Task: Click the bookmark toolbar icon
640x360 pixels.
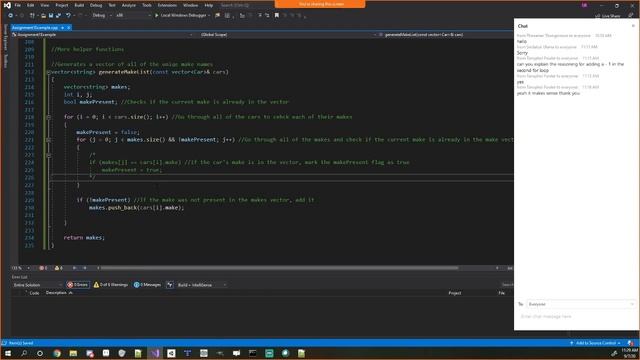Action: [x=277, y=16]
